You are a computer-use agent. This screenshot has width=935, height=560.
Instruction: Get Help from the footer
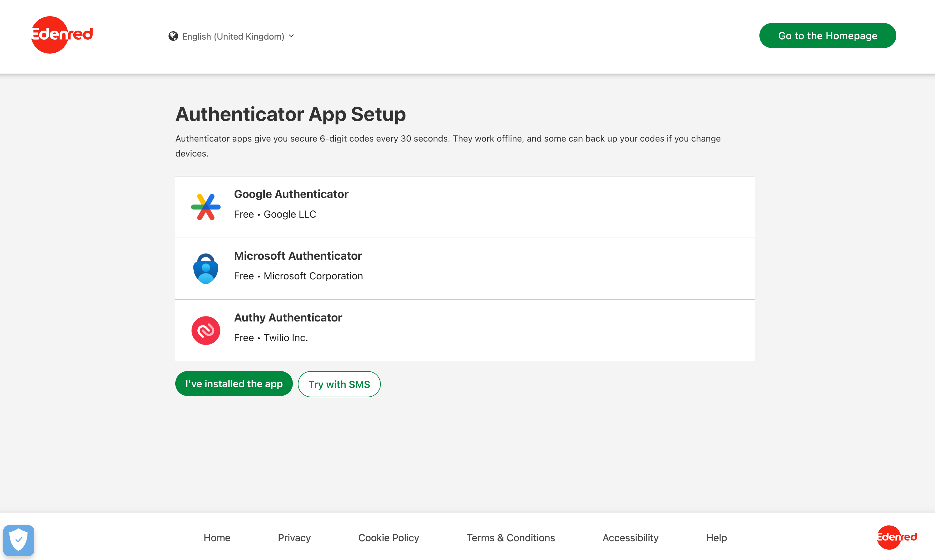[x=716, y=537]
